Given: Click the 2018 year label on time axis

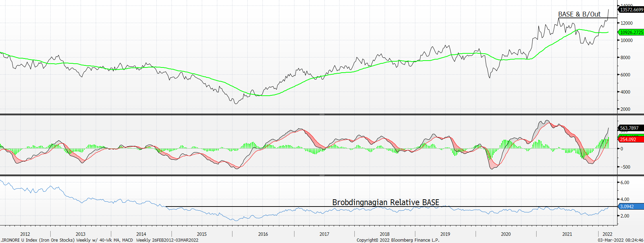Looking at the screenshot, I should (385, 234).
